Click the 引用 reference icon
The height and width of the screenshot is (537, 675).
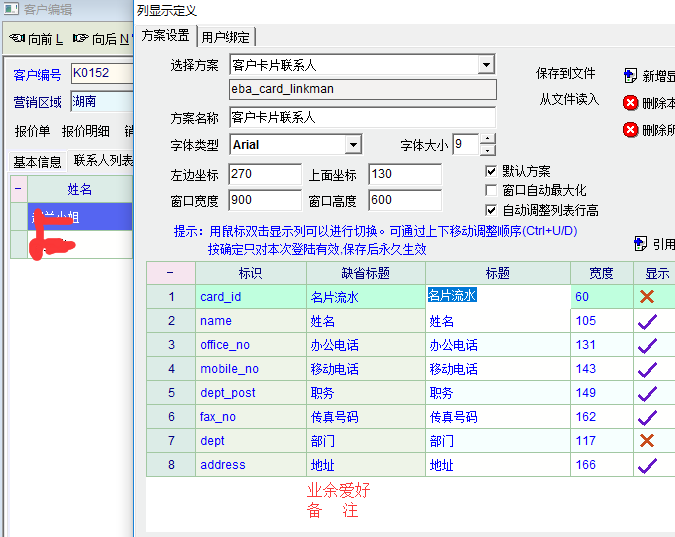click(x=640, y=243)
